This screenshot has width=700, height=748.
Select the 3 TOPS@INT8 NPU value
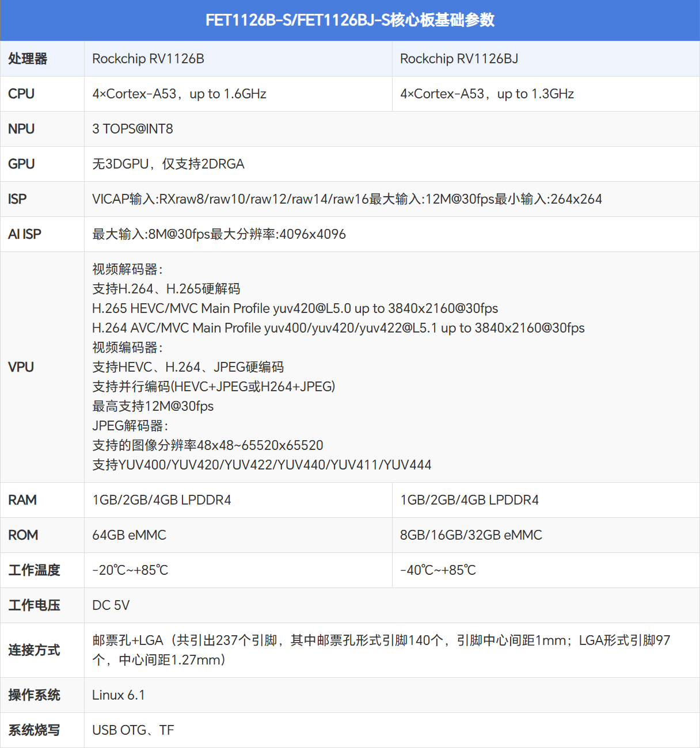click(132, 129)
